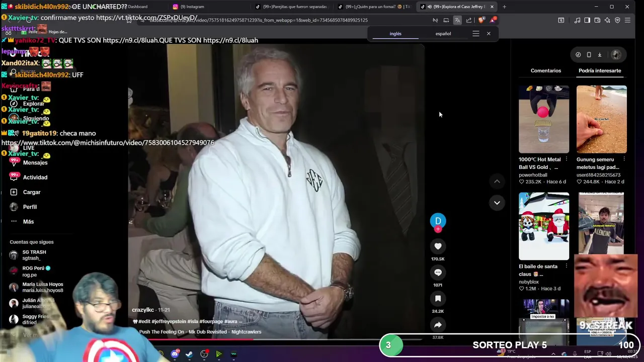
Task: Open new browser tab plus button
Action: click(x=504, y=7)
